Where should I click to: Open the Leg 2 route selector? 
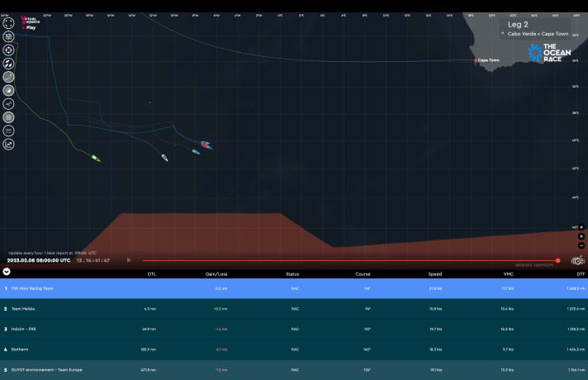[536, 29]
